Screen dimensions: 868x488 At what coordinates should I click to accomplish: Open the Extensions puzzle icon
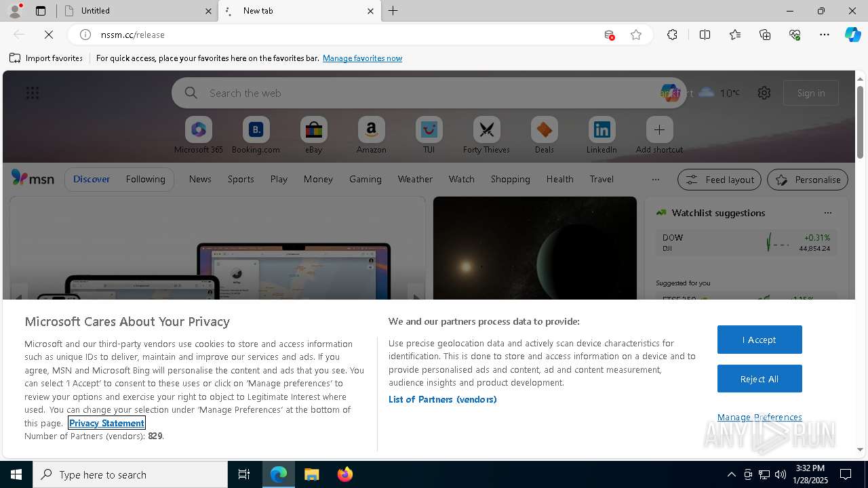tap(672, 35)
